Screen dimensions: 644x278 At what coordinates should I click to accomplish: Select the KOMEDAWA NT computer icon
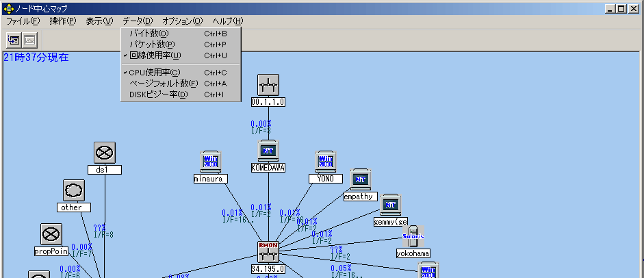(268, 151)
